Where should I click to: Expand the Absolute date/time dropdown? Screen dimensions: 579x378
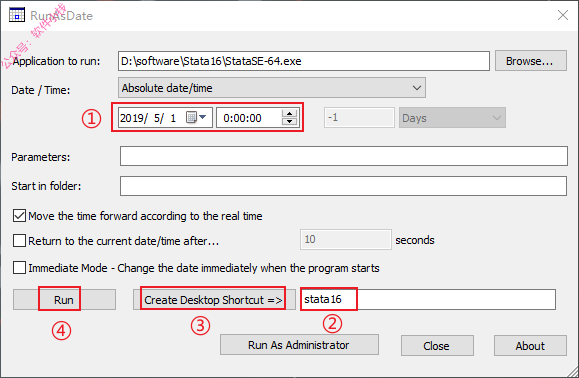coord(272,88)
